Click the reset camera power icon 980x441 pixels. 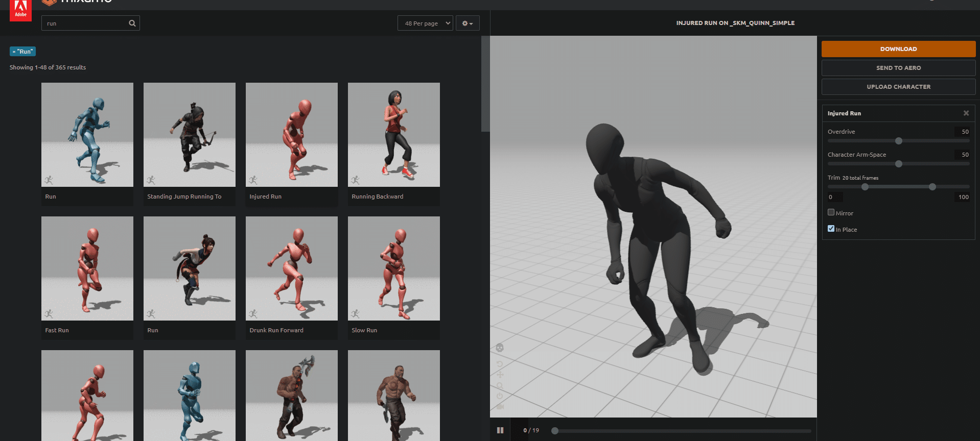click(x=500, y=396)
